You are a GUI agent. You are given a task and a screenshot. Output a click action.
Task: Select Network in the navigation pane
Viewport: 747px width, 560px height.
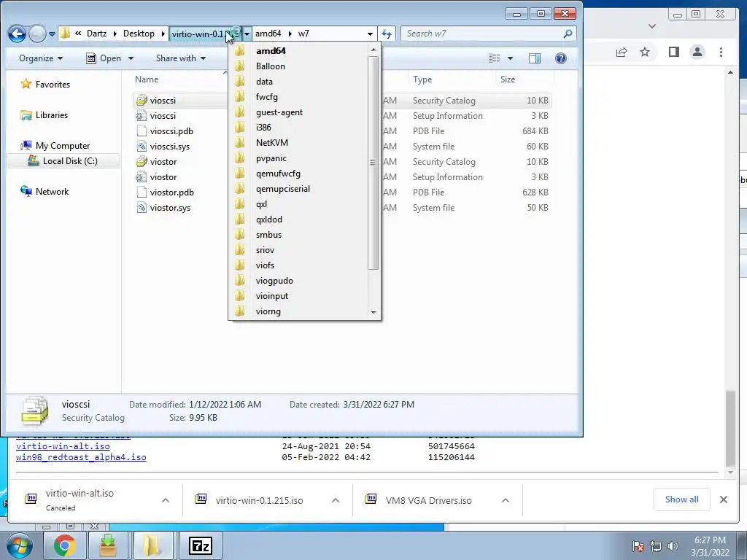pos(44,192)
